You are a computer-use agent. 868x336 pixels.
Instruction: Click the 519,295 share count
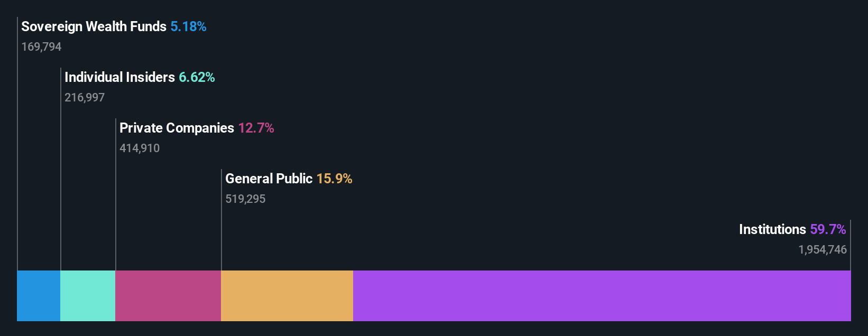245,199
